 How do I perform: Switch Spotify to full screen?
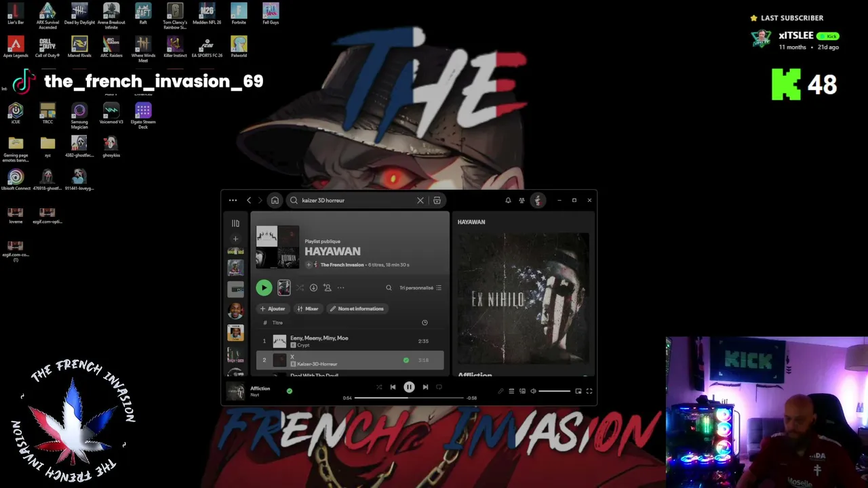pyautogui.click(x=589, y=391)
